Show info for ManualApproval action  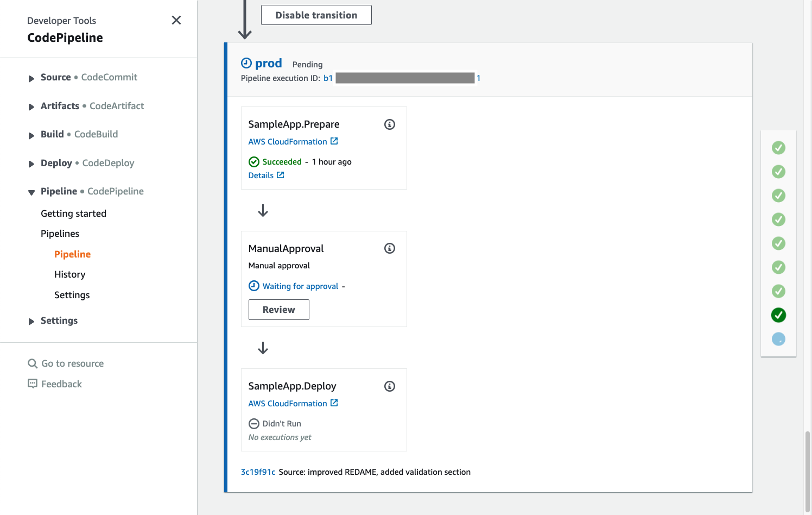[390, 248]
